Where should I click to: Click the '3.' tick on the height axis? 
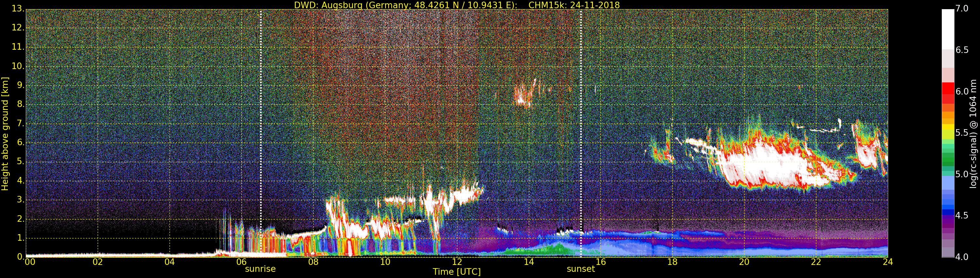coord(20,200)
